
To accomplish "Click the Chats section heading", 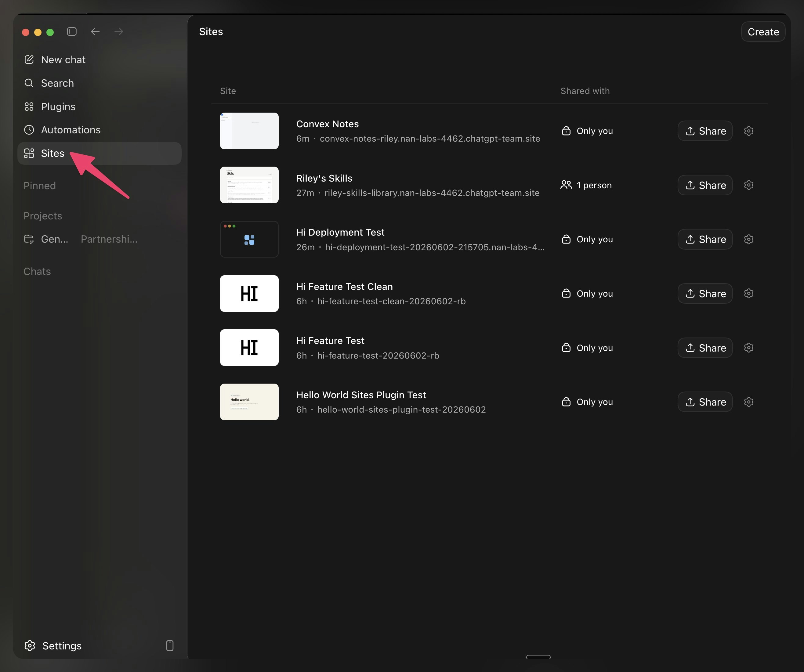I will (x=37, y=271).
